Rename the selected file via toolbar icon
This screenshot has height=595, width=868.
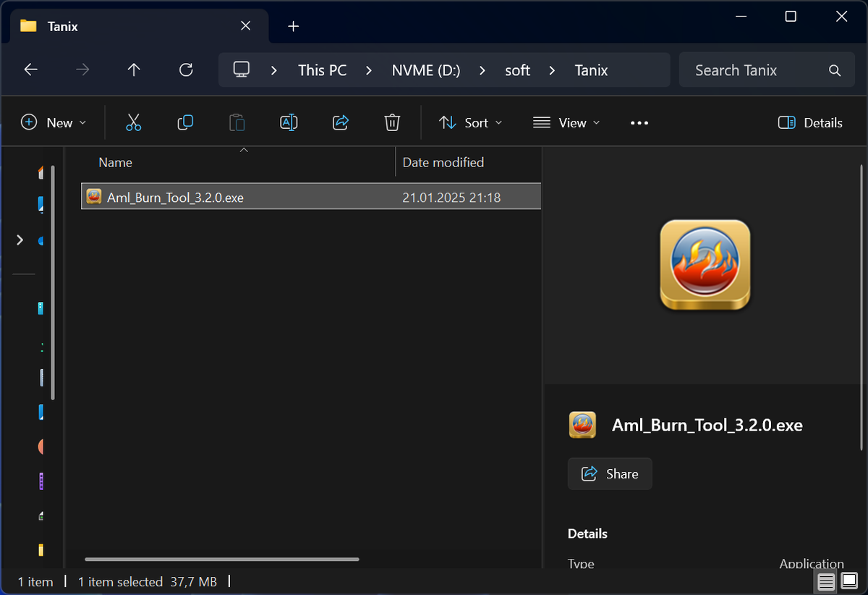(289, 122)
